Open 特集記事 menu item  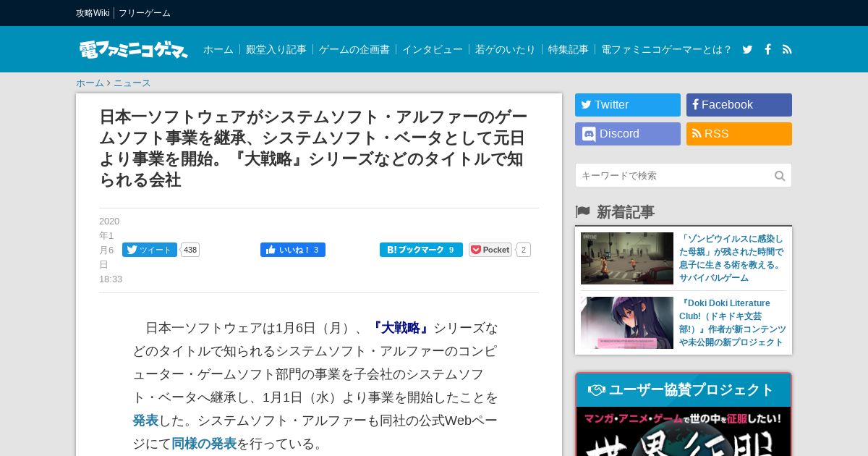pyautogui.click(x=569, y=49)
